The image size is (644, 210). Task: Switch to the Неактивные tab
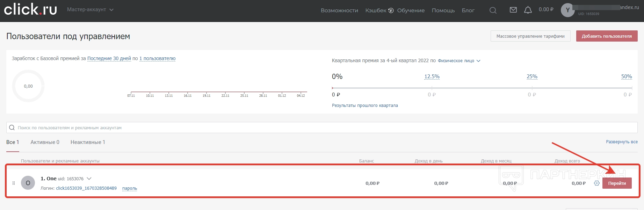click(x=88, y=142)
